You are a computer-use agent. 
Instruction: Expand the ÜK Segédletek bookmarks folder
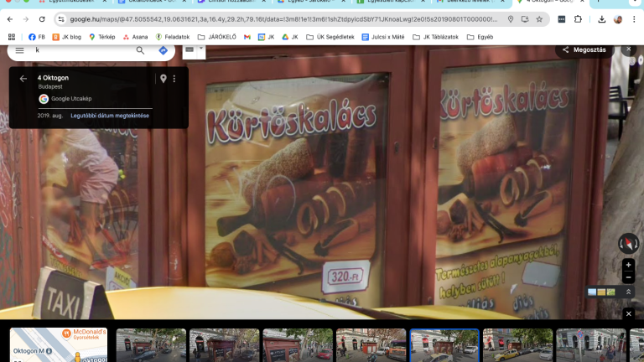click(x=330, y=37)
